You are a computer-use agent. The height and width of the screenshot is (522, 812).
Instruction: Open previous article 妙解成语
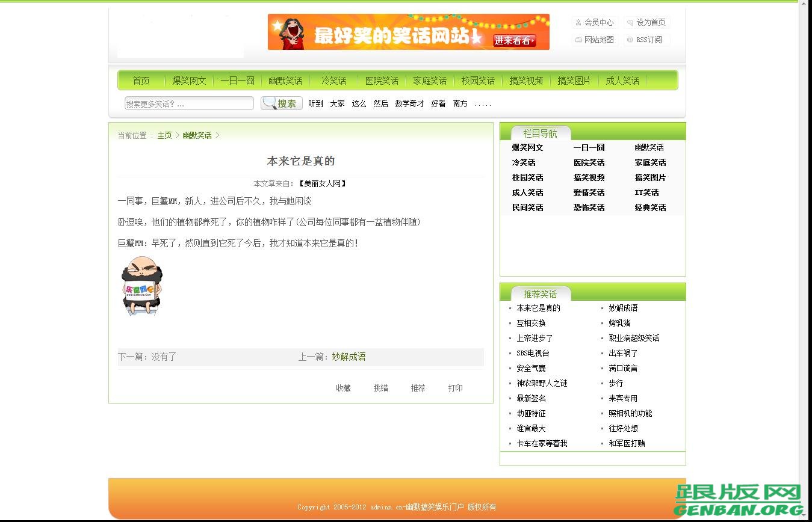349,356
